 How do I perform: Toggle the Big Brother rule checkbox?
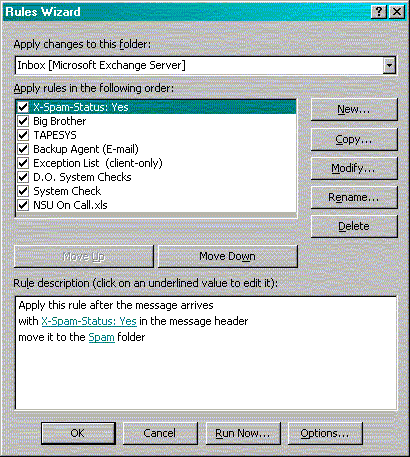(23, 121)
